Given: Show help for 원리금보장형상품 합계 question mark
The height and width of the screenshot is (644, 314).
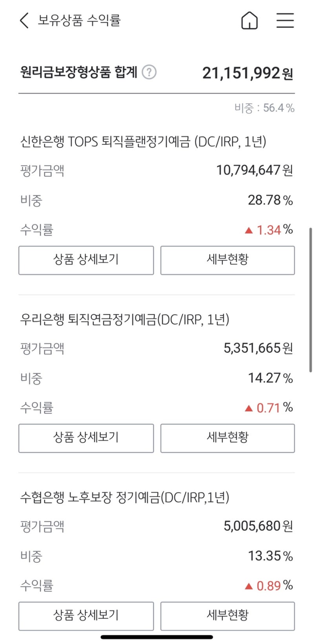Looking at the screenshot, I should coord(149,72).
